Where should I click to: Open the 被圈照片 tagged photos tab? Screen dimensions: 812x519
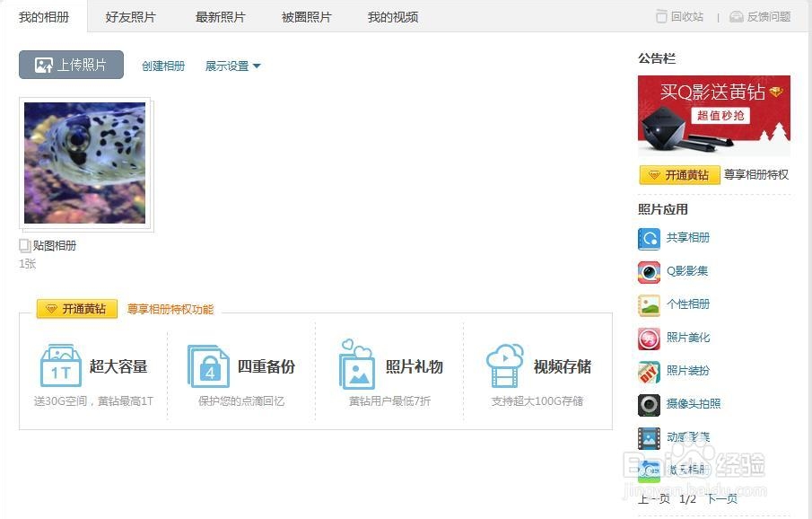(305, 15)
